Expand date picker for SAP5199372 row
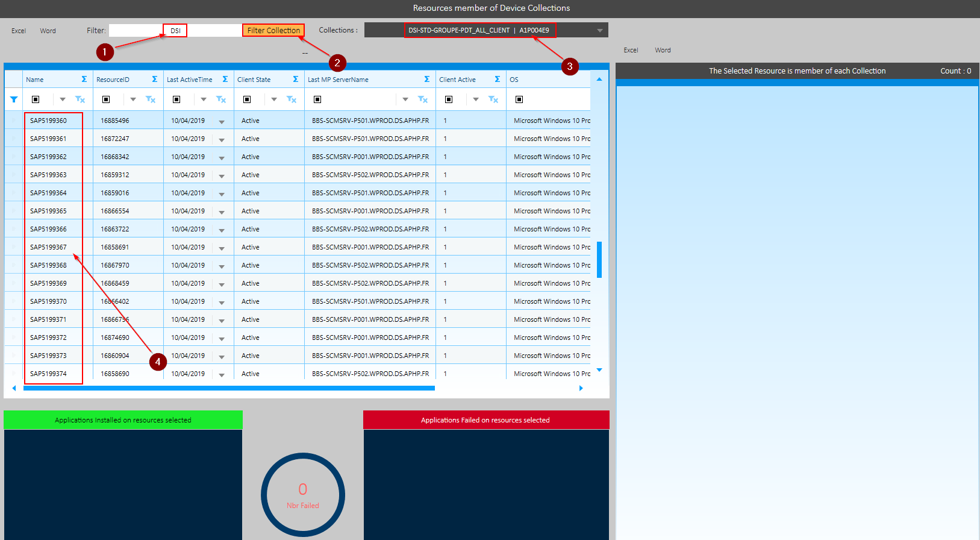The image size is (980, 540). click(222, 339)
